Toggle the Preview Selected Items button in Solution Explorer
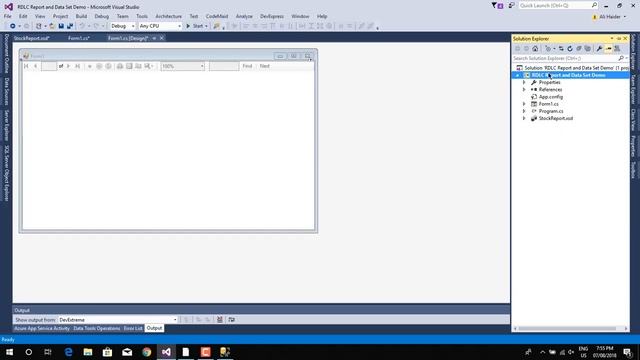The height and width of the screenshot is (360, 640). tap(608, 49)
